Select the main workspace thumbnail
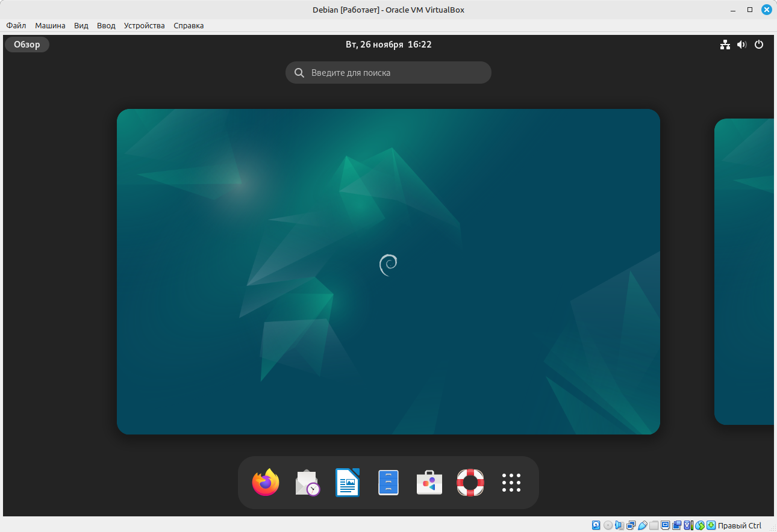This screenshot has width=777, height=532. point(388,271)
